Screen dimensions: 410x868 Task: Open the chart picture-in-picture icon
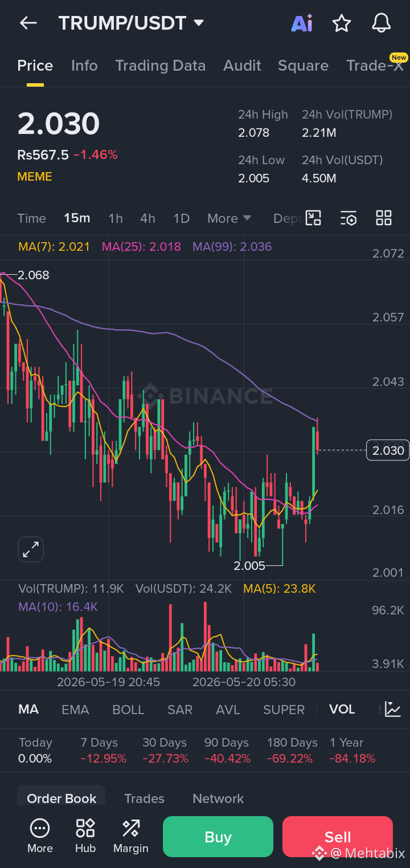(313, 218)
